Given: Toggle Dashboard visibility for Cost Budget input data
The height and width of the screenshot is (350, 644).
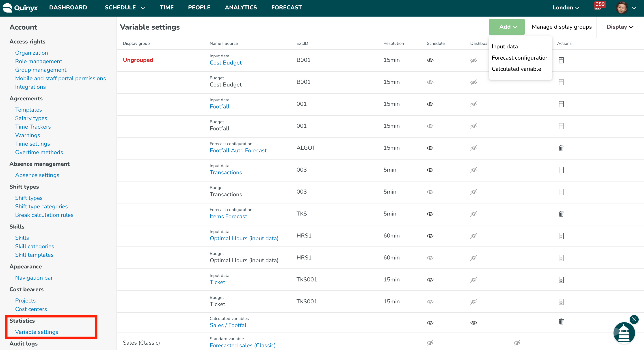Looking at the screenshot, I should [473, 60].
